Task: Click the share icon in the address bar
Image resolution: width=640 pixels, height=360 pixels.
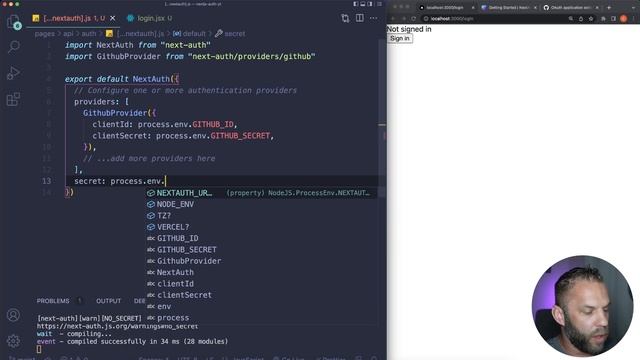Action: coord(581,18)
